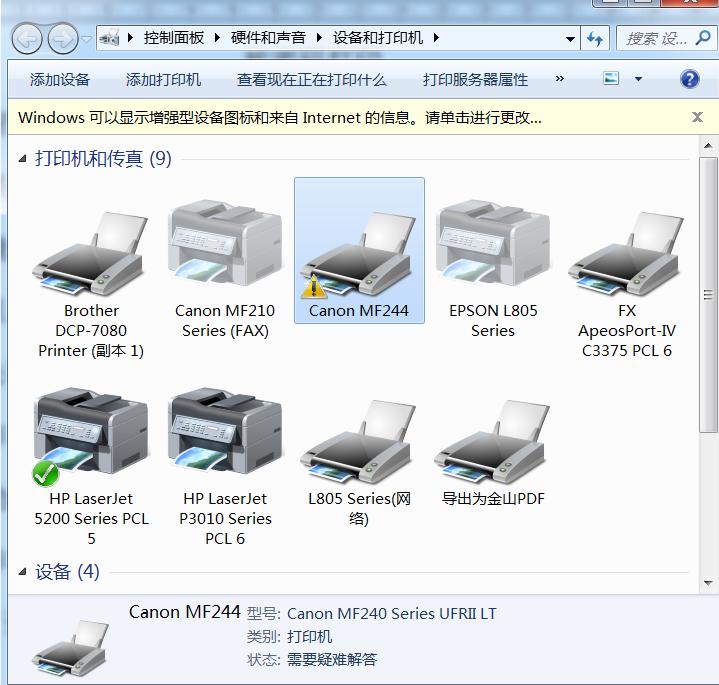Click the 需要疑难解答 status text
Screen dimensions: 719x685
[x=332, y=659]
